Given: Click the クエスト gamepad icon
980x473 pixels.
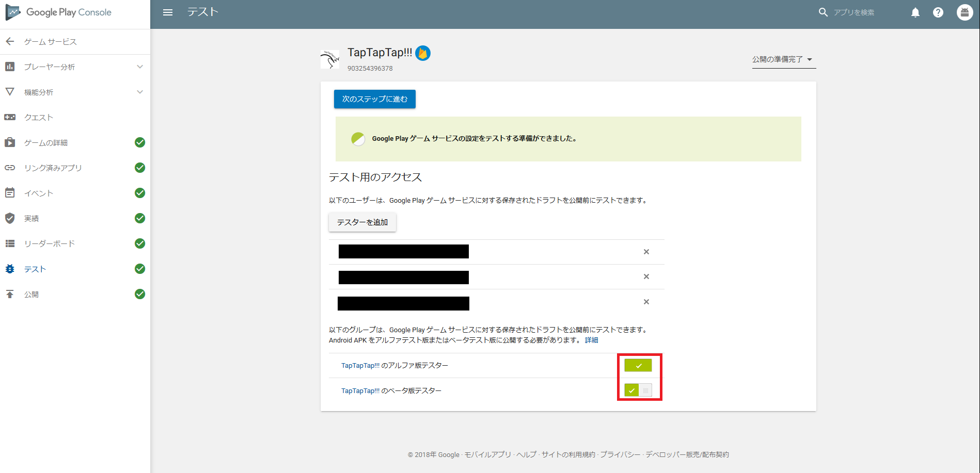Looking at the screenshot, I should (x=10, y=117).
